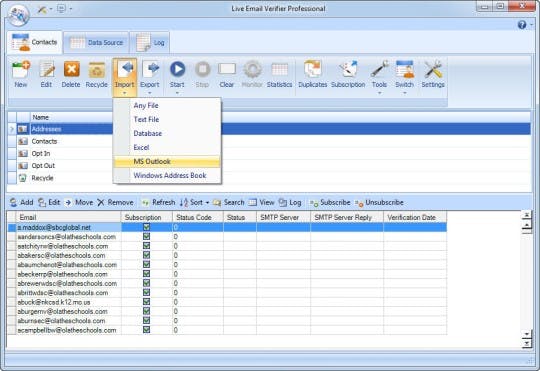Click the Tools wrench icon
Screen dimensions: 540x371
tap(380, 69)
